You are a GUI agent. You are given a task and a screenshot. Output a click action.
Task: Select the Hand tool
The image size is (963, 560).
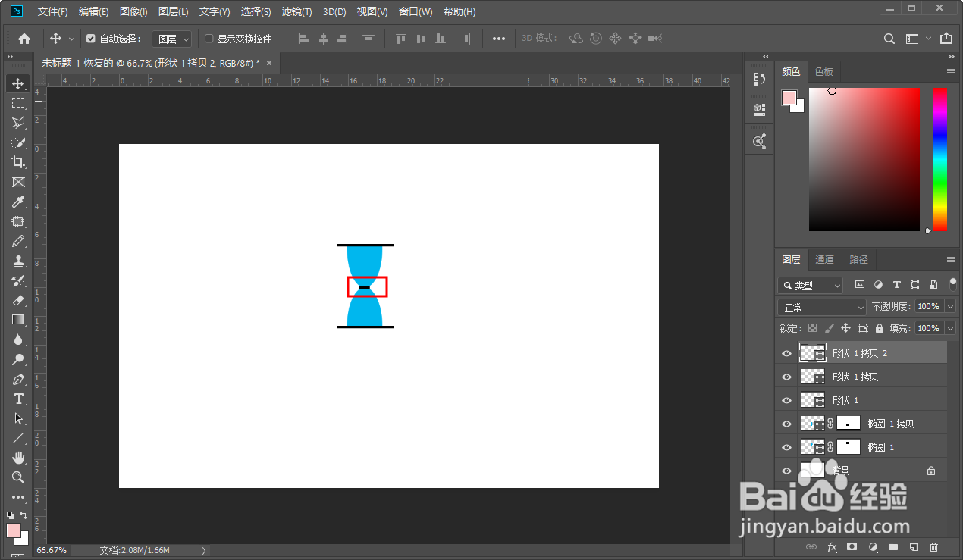click(18, 458)
